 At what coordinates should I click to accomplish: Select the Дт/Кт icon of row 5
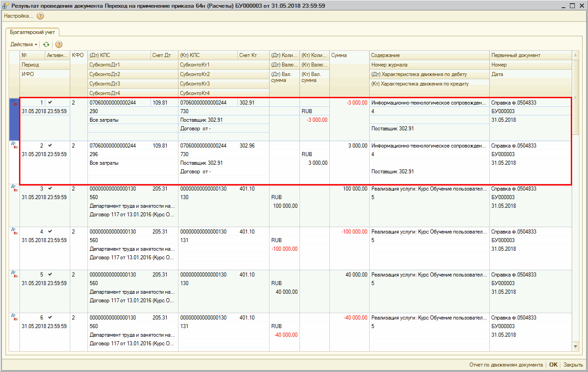point(14,275)
